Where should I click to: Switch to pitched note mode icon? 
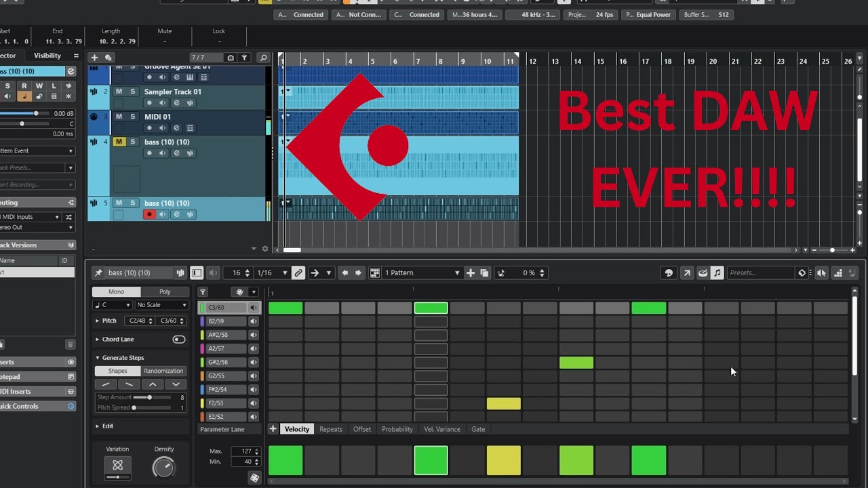(x=717, y=273)
